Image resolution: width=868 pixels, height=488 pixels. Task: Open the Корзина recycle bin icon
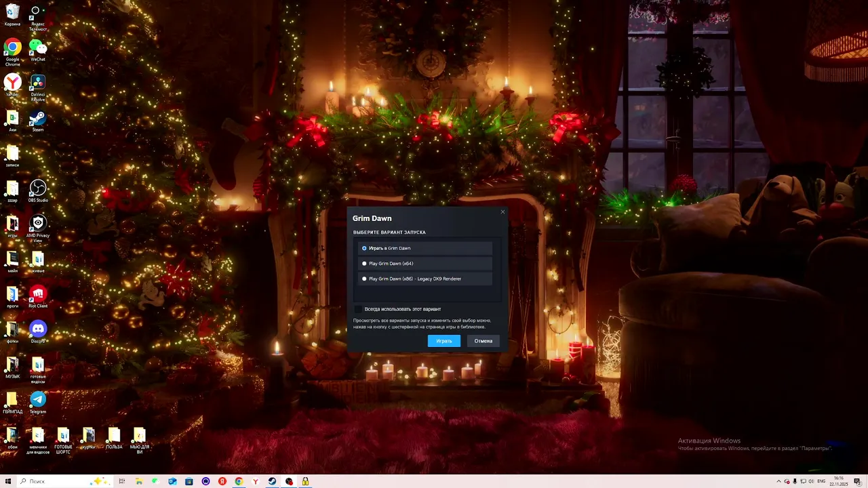(12, 15)
